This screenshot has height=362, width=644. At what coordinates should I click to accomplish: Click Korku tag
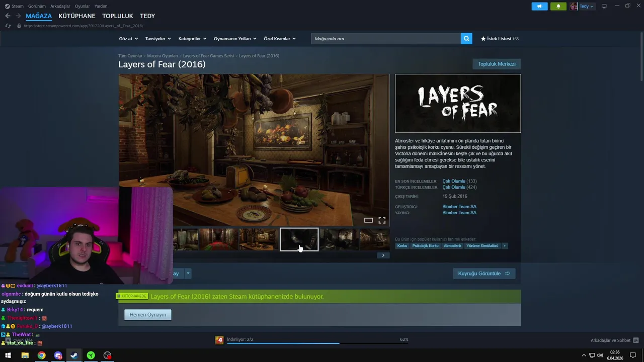tap(402, 246)
